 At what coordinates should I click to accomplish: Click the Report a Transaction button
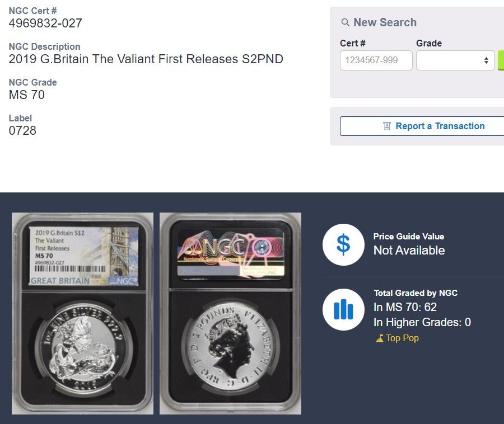point(422,126)
